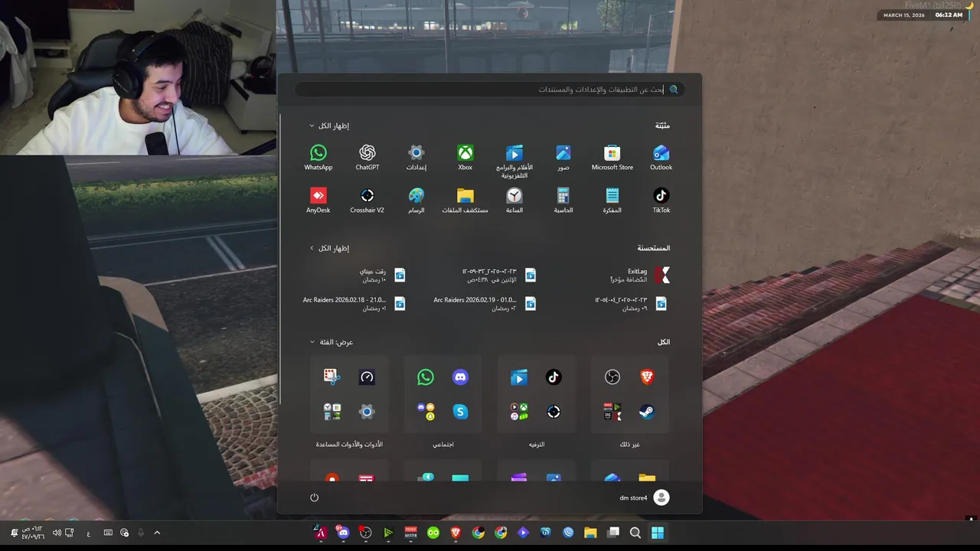Open the pinned صور Photos app

pos(563,158)
